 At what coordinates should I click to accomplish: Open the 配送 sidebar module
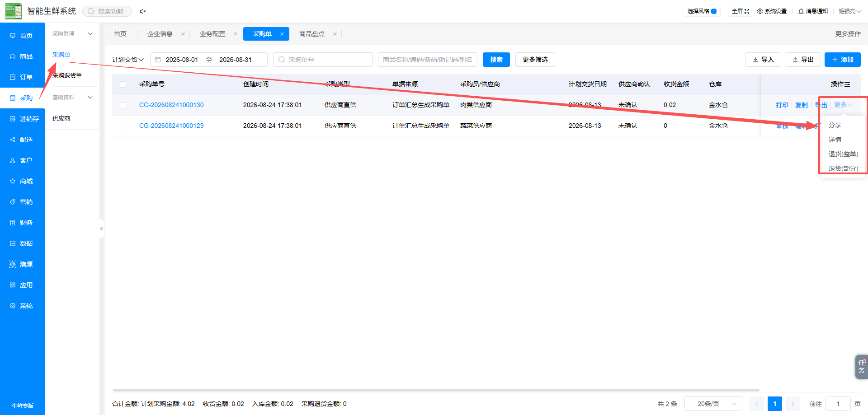tap(22, 140)
